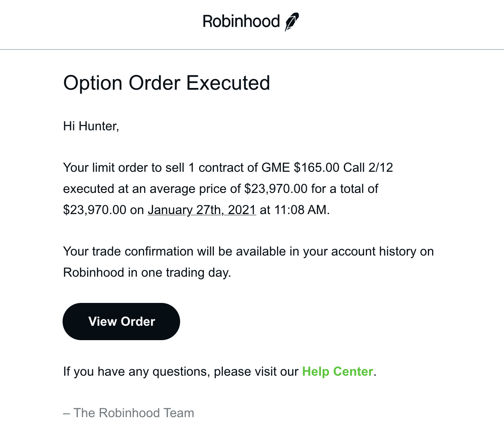504x440 pixels.
Task: Click the Option Order Executed heading
Action: point(167,83)
